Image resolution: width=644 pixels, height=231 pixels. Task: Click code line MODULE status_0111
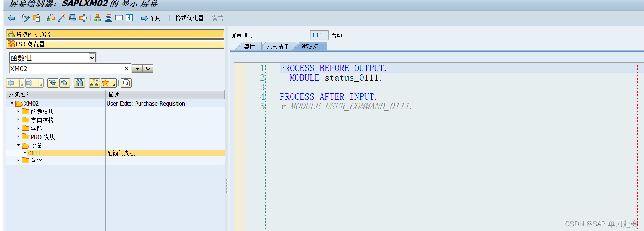(335, 78)
